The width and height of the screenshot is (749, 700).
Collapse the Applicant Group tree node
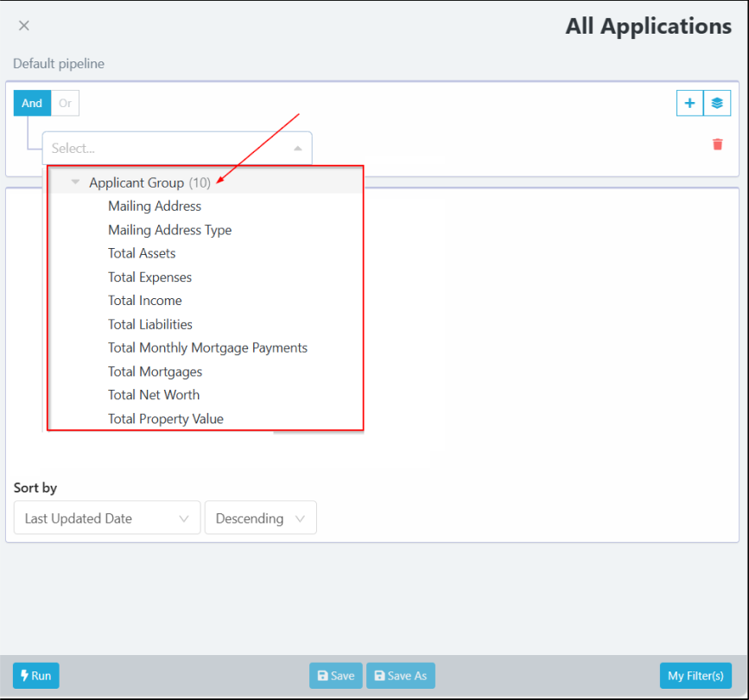(x=75, y=182)
